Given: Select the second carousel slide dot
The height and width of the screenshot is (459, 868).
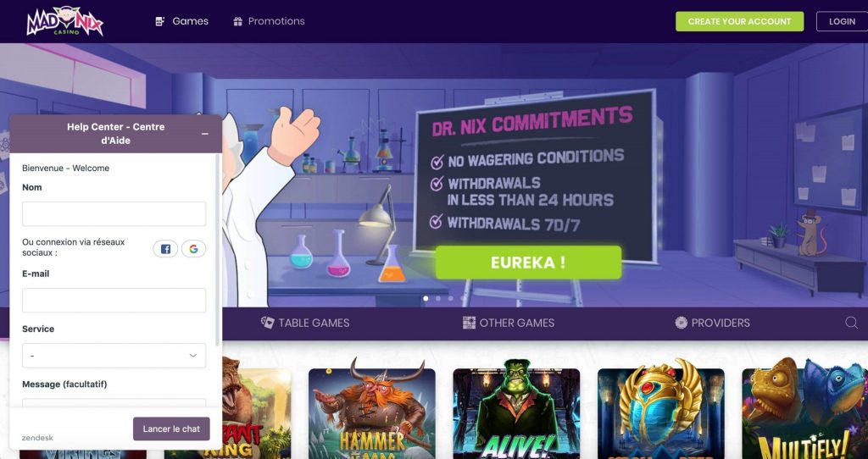Looking at the screenshot, I should coord(438,299).
